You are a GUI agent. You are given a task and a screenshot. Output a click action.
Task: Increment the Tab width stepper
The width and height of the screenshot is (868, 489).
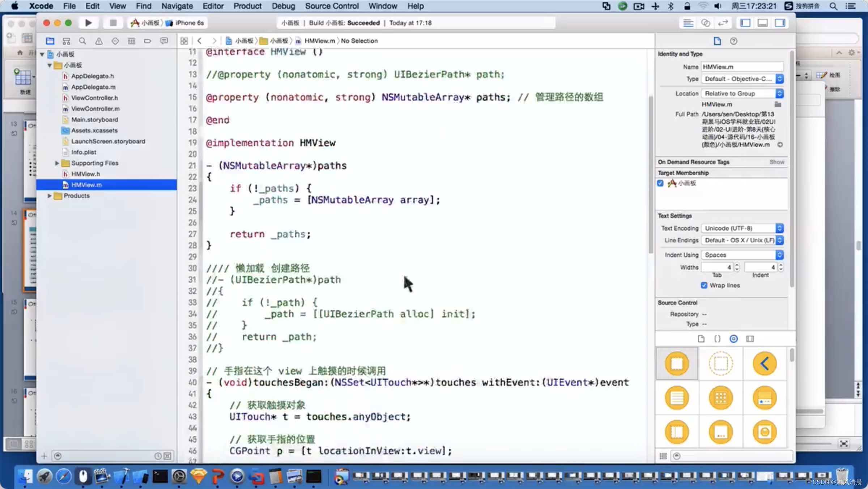click(737, 265)
